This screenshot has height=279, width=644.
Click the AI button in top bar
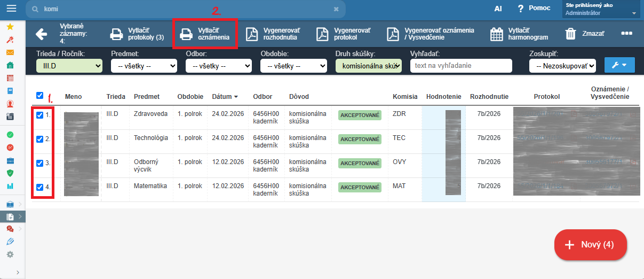498,9
